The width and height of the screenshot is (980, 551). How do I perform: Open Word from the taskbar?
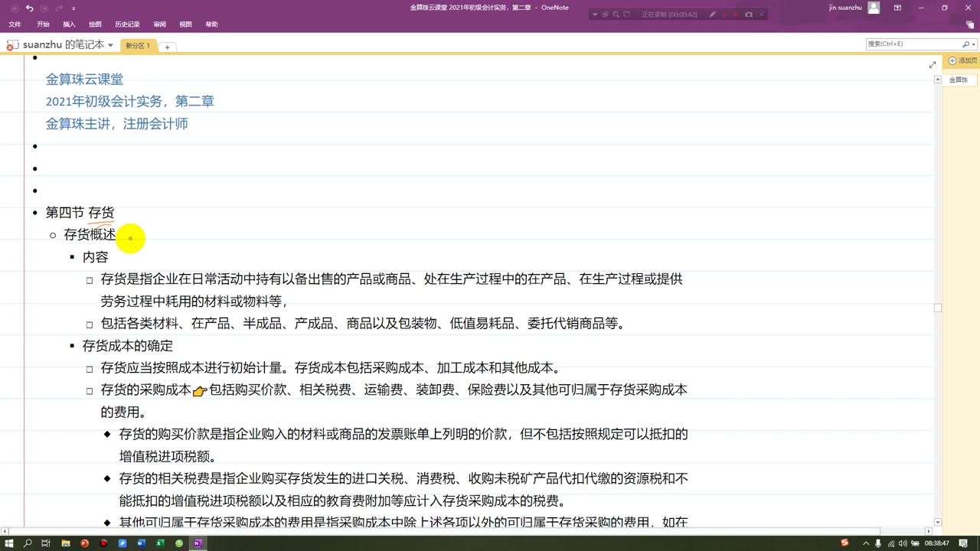141,543
